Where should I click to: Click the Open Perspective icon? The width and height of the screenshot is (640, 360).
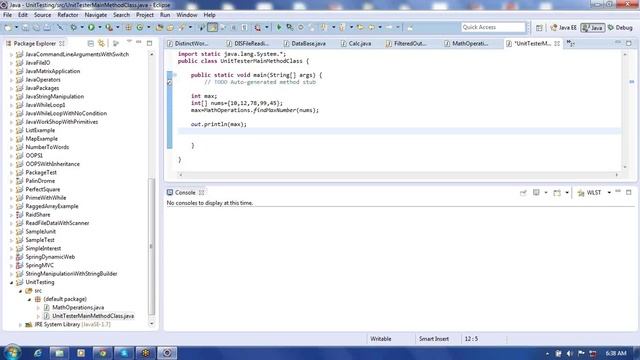[539, 28]
